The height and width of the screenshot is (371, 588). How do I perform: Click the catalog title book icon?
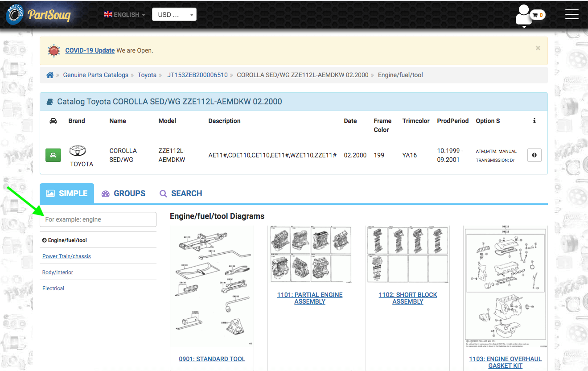[50, 102]
